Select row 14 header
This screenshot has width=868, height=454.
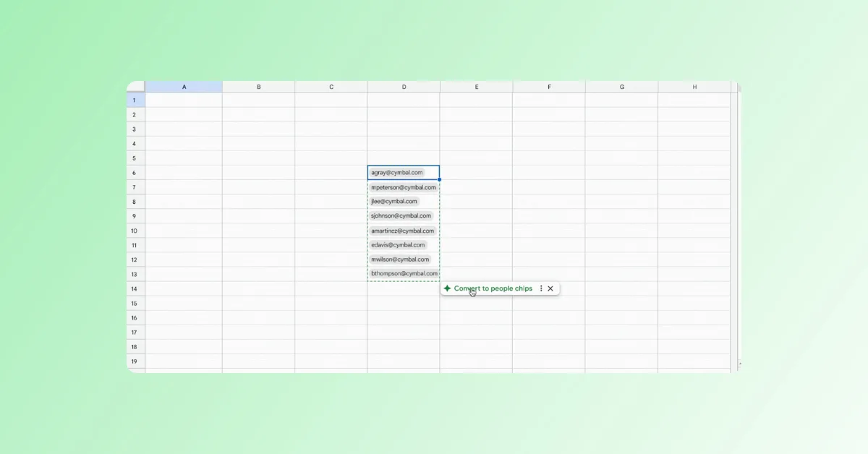pyautogui.click(x=136, y=288)
